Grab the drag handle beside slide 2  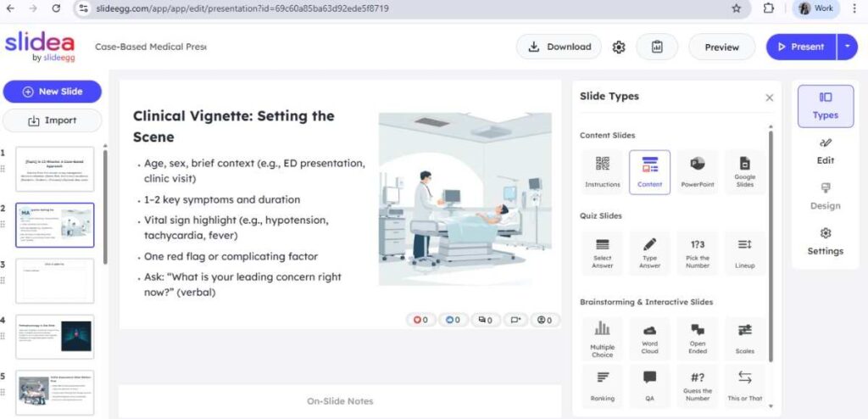coord(3,225)
